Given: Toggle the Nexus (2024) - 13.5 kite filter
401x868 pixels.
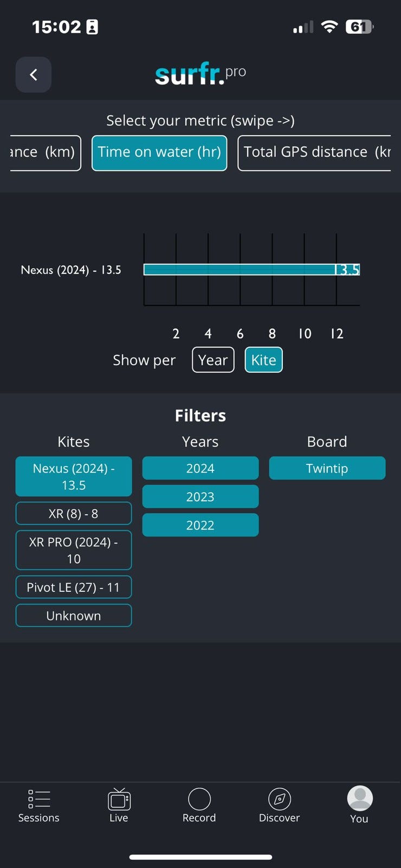Looking at the screenshot, I should click(74, 476).
